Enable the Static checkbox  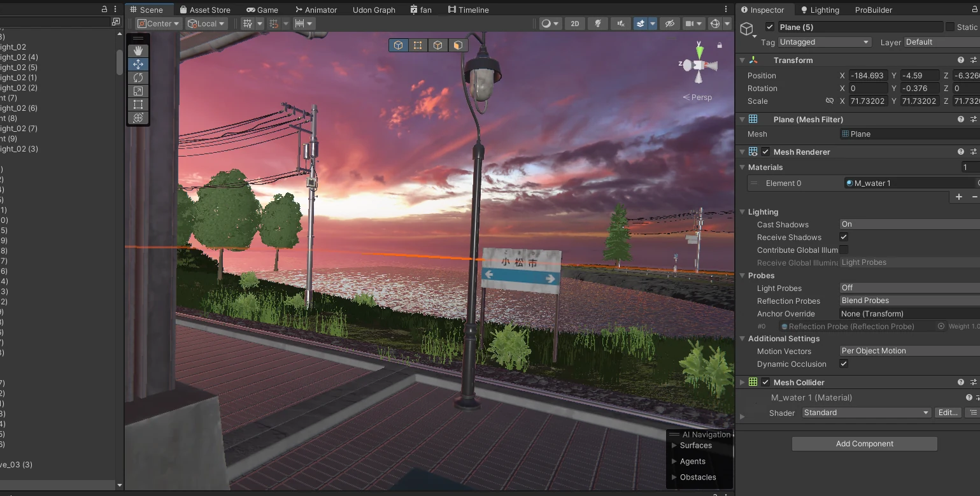tap(950, 27)
